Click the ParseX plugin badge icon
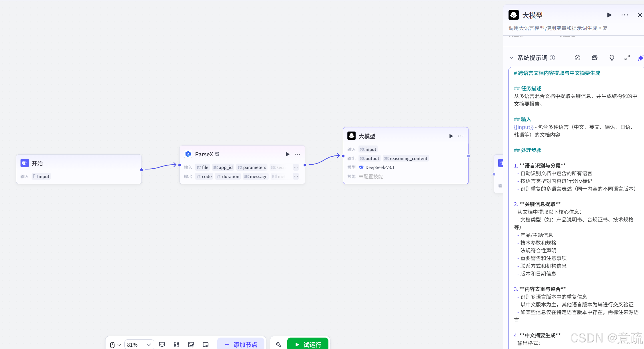Image resolution: width=644 pixels, height=349 pixels. pos(217,154)
